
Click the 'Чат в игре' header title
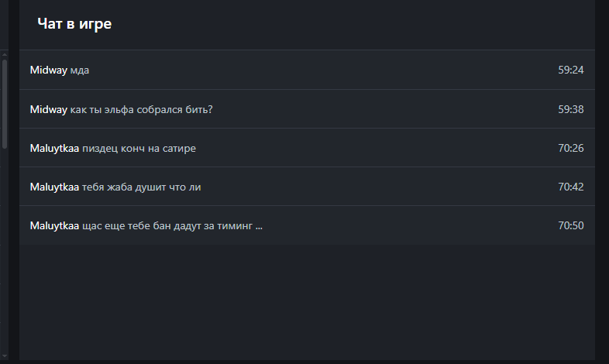(x=74, y=24)
